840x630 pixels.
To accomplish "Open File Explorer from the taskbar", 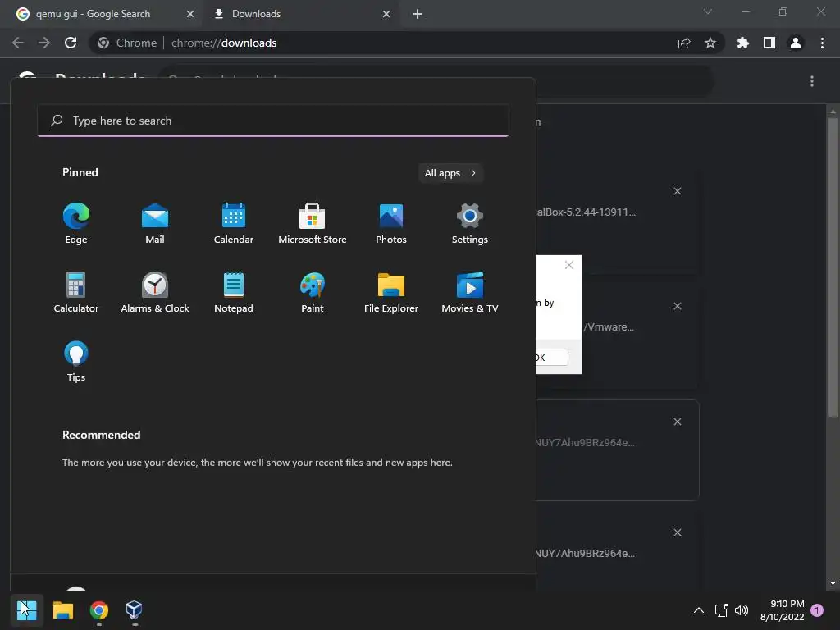I will coord(63,609).
